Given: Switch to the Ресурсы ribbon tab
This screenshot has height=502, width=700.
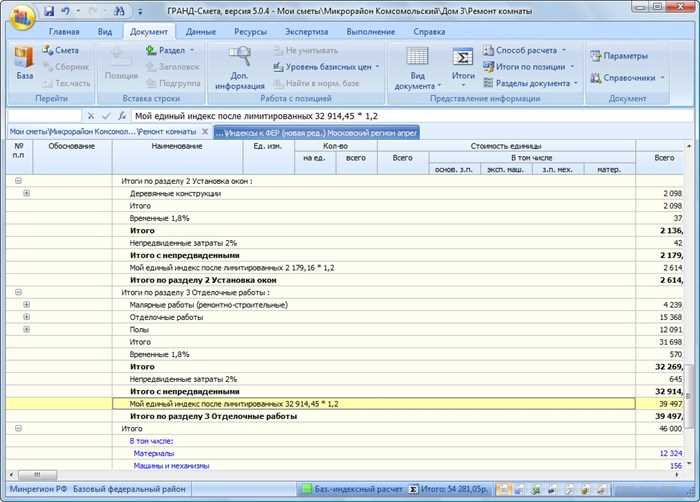Looking at the screenshot, I should pos(250,32).
